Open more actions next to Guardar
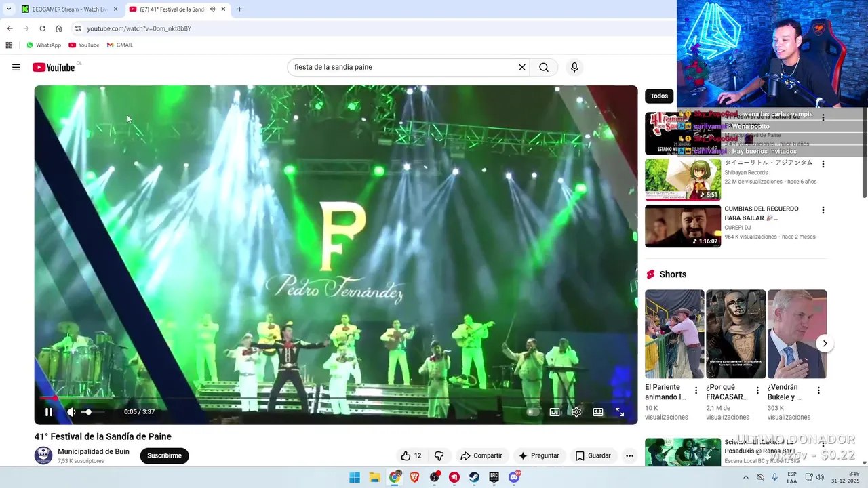This screenshot has width=868, height=488. coord(629,455)
